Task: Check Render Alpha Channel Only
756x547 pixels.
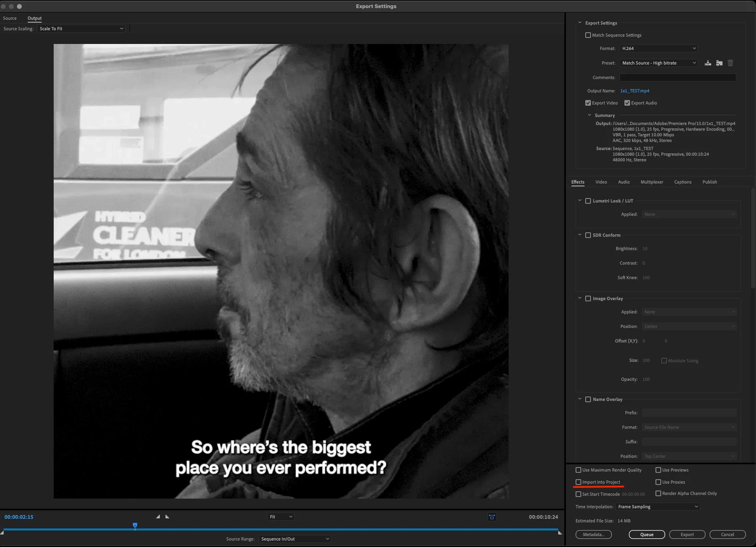Action: [658, 493]
